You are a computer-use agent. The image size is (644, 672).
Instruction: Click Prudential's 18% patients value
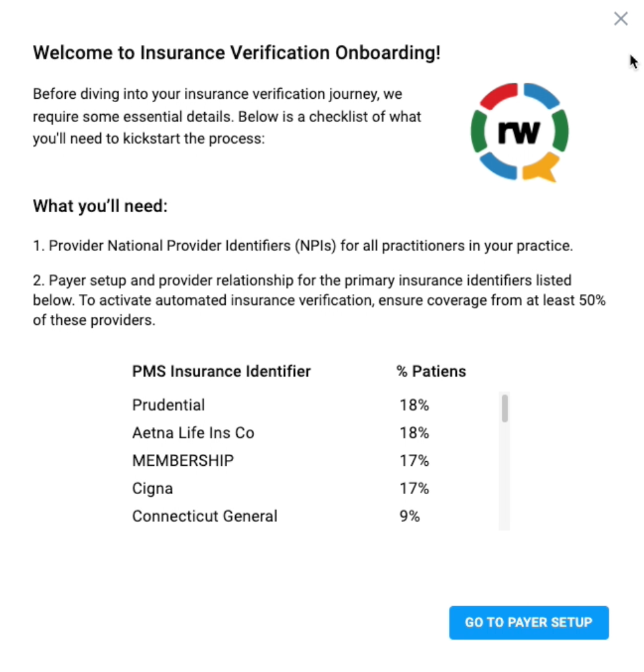pyautogui.click(x=414, y=405)
